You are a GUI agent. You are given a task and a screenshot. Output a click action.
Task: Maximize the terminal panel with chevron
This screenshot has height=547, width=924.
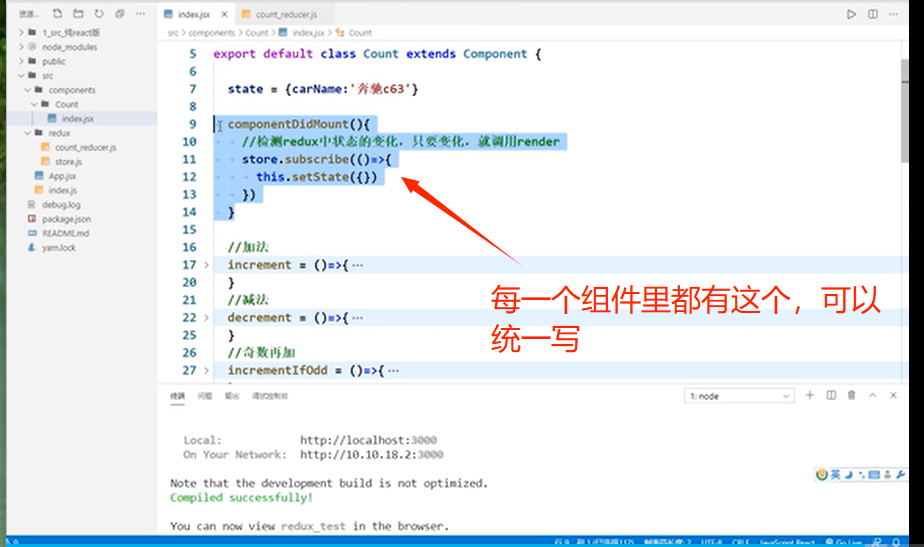pos(873,395)
